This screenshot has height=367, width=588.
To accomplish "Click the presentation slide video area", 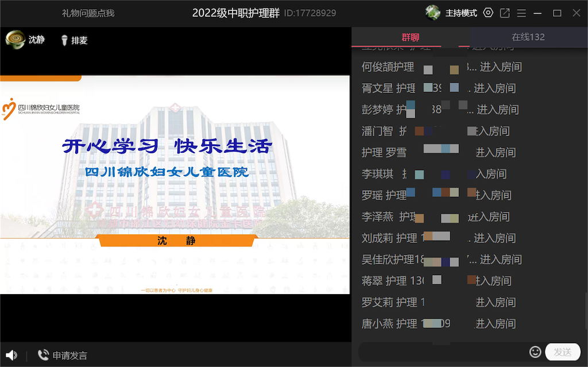I will (175, 184).
